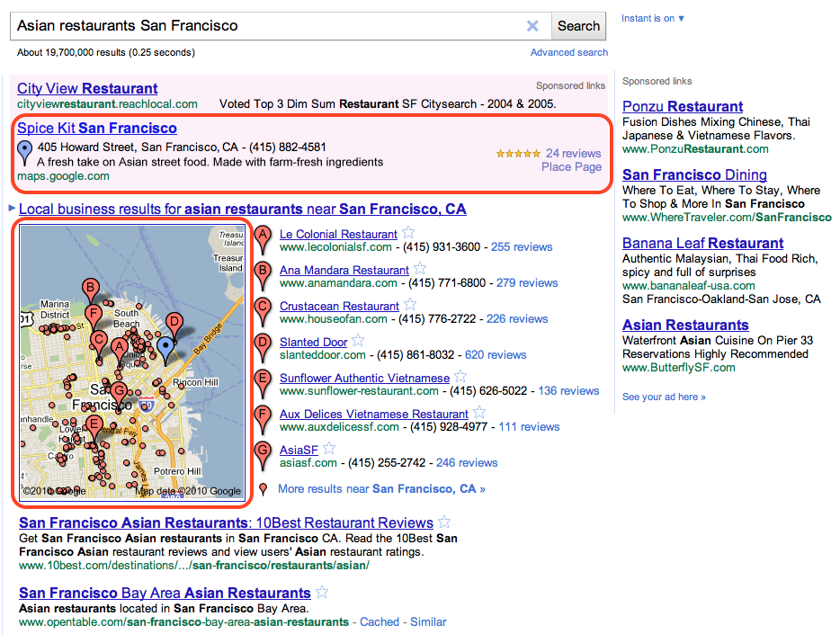View 226 reviews for Crustacean
This screenshot has height=634, width=840.
click(517, 318)
